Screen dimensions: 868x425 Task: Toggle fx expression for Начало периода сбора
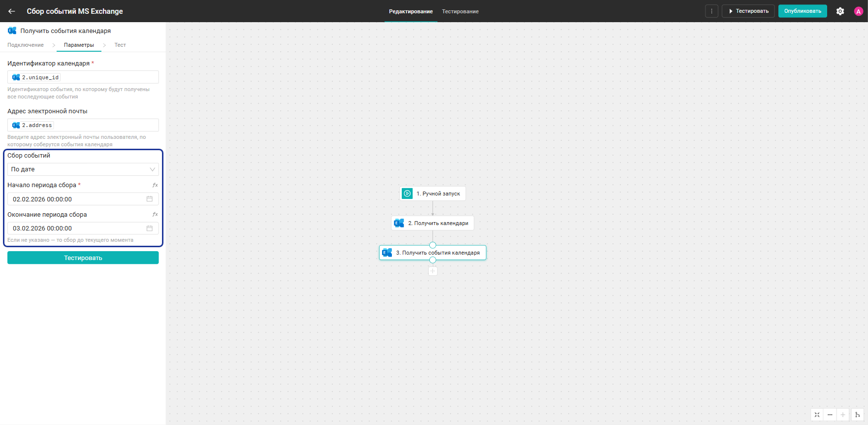click(x=155, y=185)
